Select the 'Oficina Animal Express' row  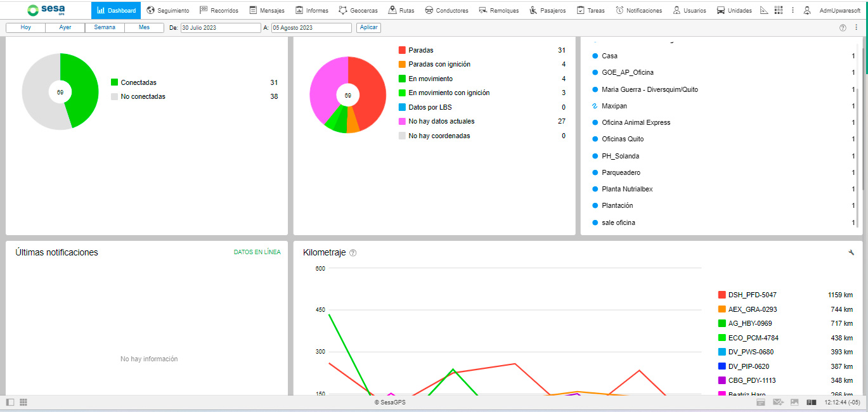723,122
